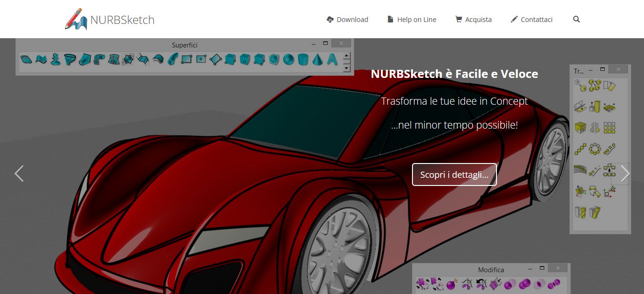
Task: Select the plain scissors Trim icon in Modifica
Action: tap(467, 284)
